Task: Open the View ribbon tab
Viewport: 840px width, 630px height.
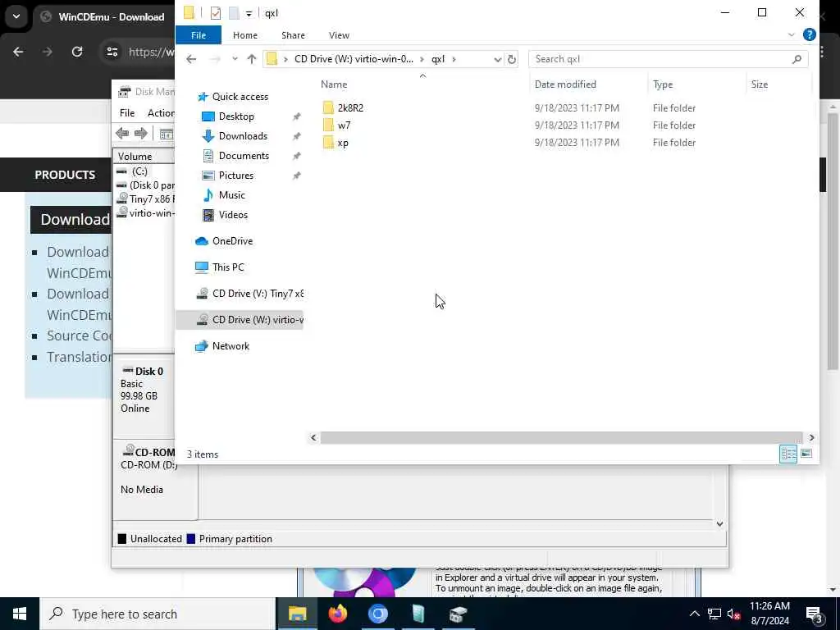Action: tap(339, 35)
